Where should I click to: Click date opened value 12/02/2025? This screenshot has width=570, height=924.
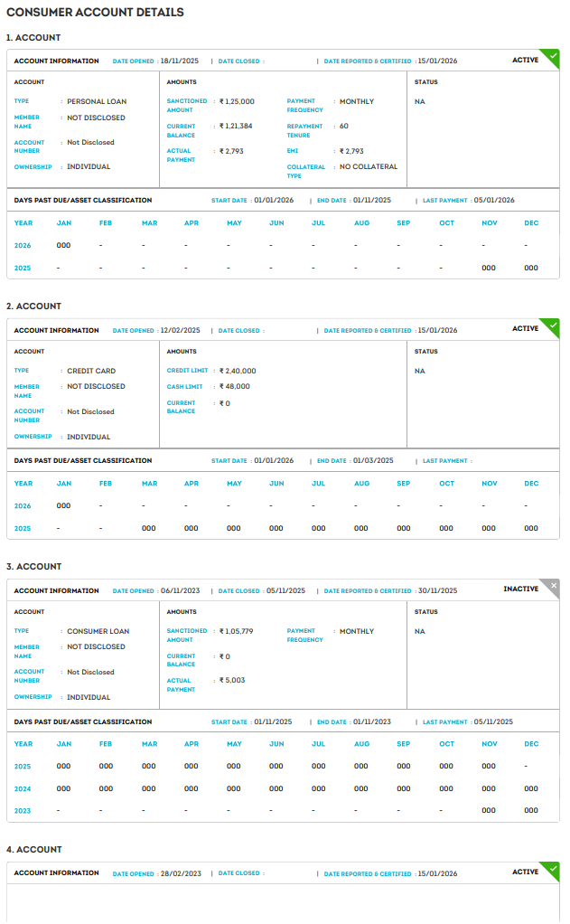point(180,331)
